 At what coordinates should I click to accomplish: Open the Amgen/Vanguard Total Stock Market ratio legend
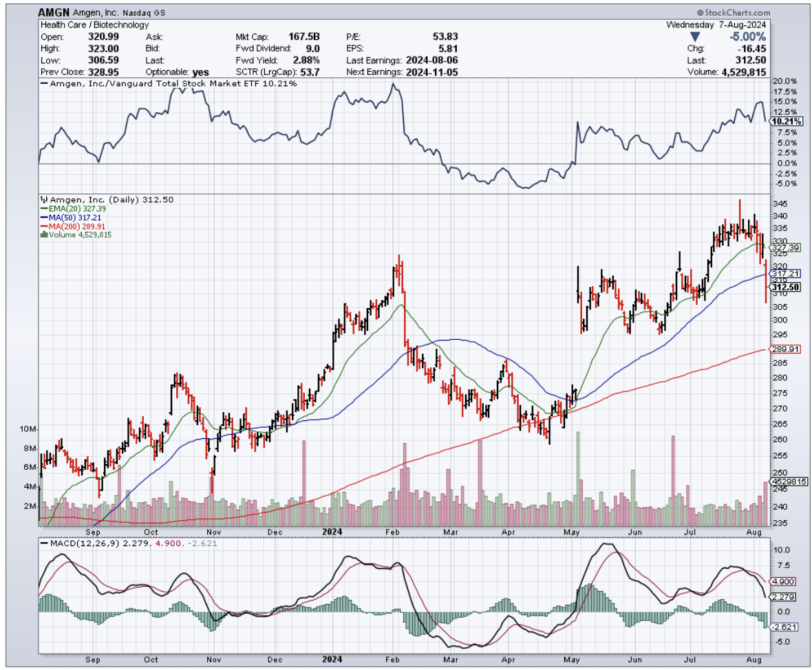click(169, 83)
